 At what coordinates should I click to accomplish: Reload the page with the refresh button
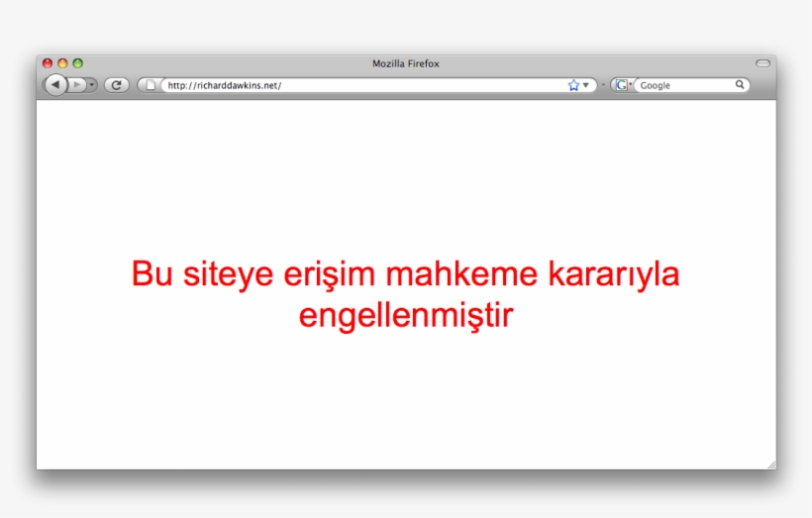117,85
